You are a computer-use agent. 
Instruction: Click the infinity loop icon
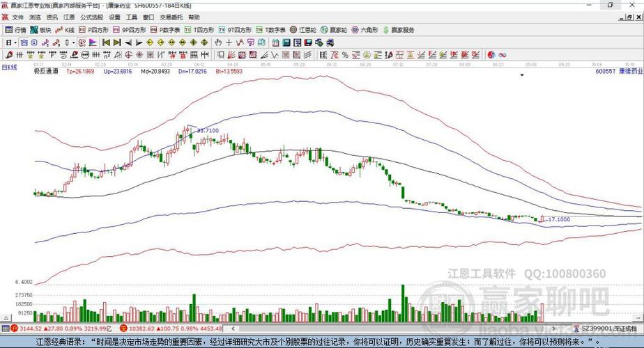click(x=503, y=55)
